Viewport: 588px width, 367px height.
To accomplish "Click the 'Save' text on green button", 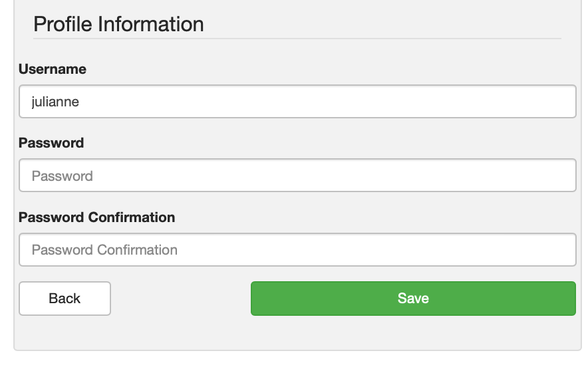I will pos(413,299).
